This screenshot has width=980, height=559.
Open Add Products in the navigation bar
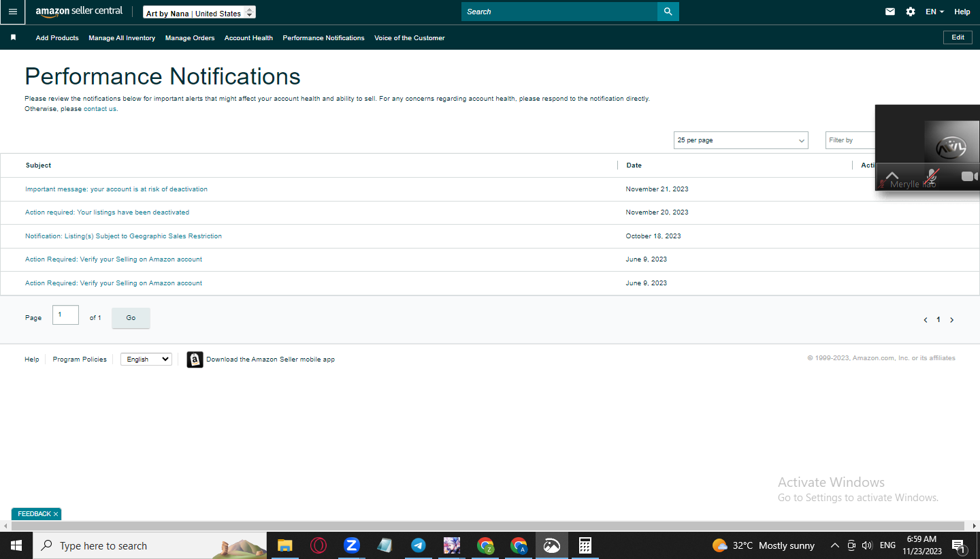point(57,38)
